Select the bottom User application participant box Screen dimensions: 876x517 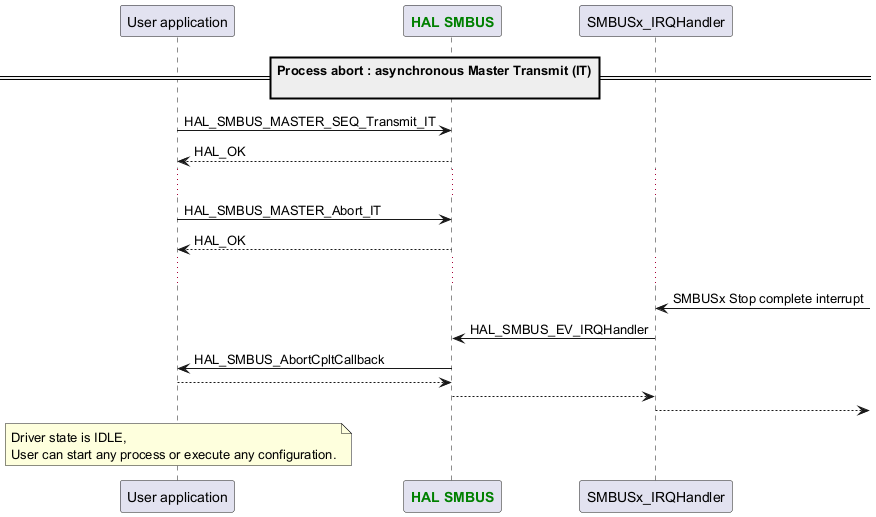point(177,496)
